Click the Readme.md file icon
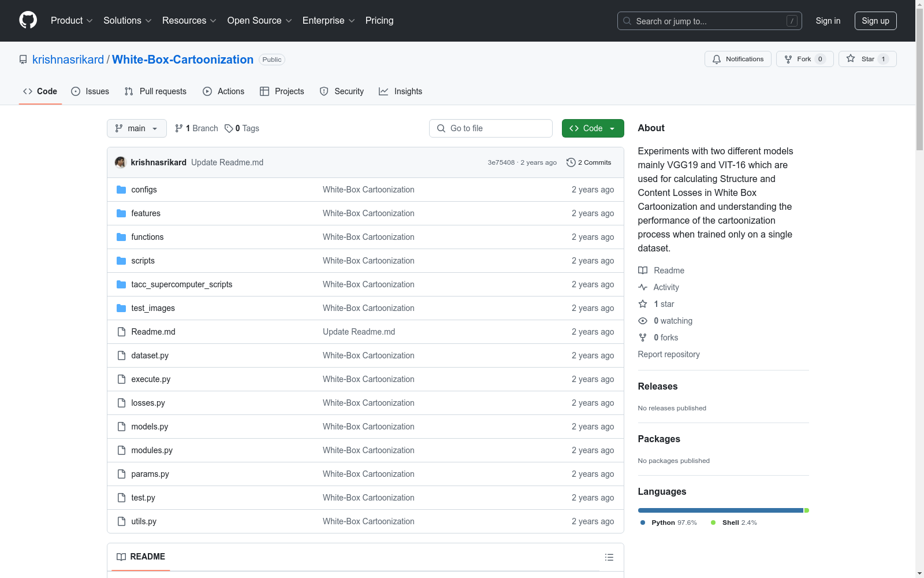This screenshot has width=924, height=578. (121, 332)
